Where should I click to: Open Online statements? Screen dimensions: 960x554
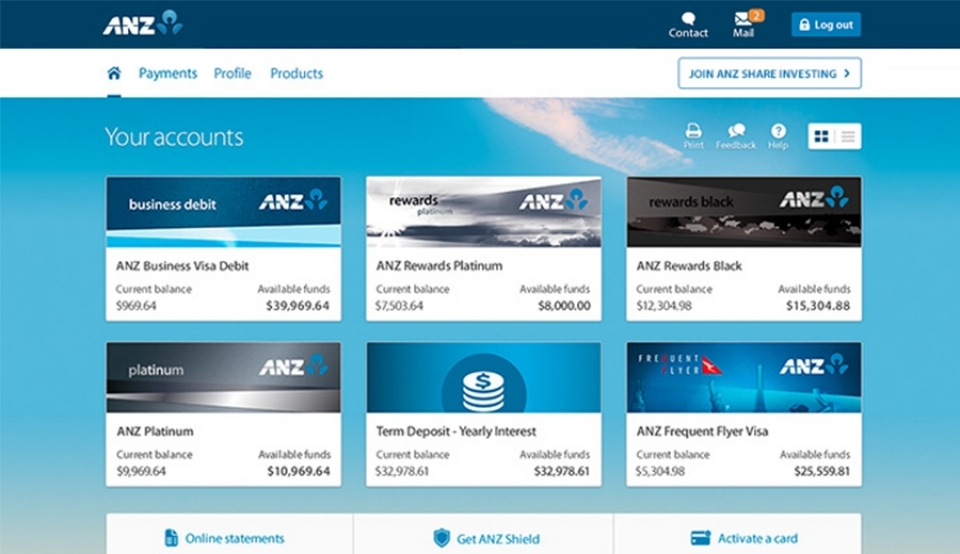[224, 539]
